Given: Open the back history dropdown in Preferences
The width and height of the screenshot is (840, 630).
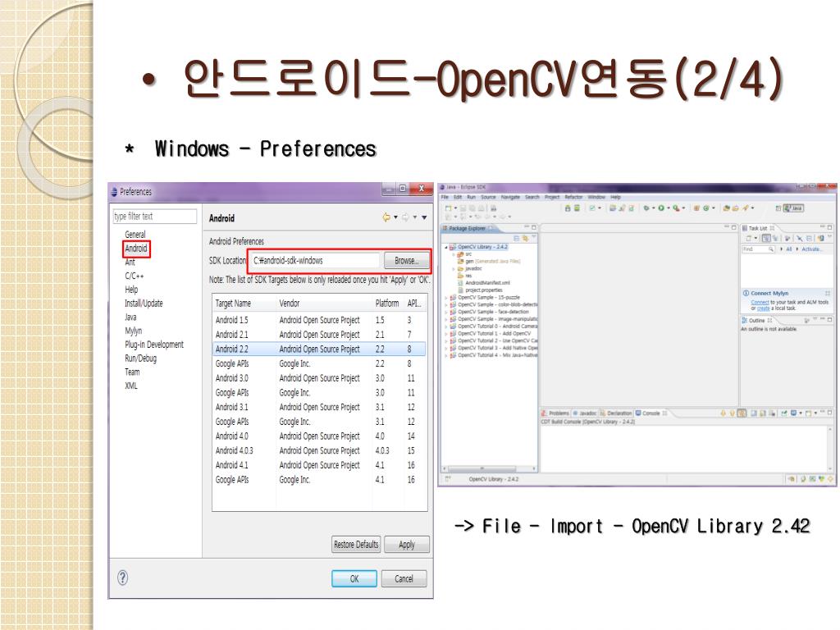Looking at the screenshot, I should point(395,217).
